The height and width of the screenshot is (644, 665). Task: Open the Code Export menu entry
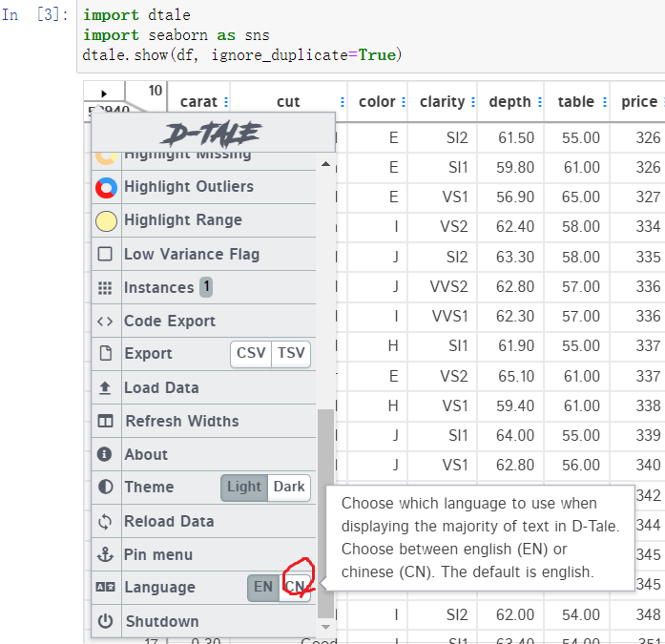coord(203,321)
